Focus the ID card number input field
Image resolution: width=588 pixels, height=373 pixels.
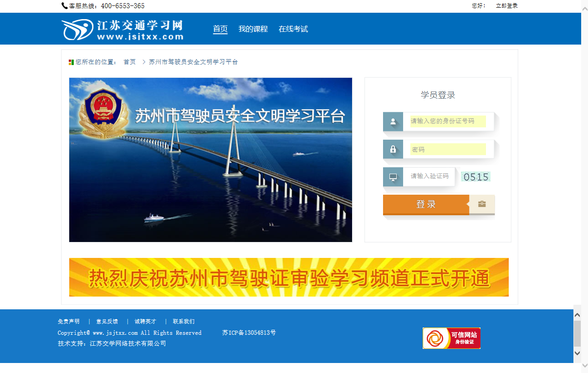coord(448,121)
